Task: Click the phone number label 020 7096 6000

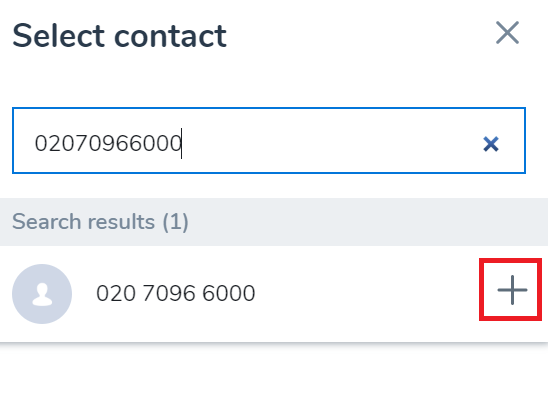Action: point(176,293)
